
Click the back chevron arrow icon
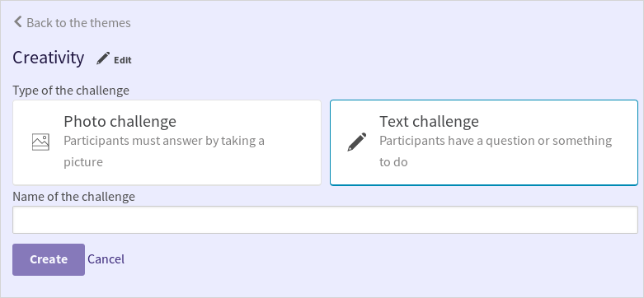pyautogui.click(x=17, y=21)
